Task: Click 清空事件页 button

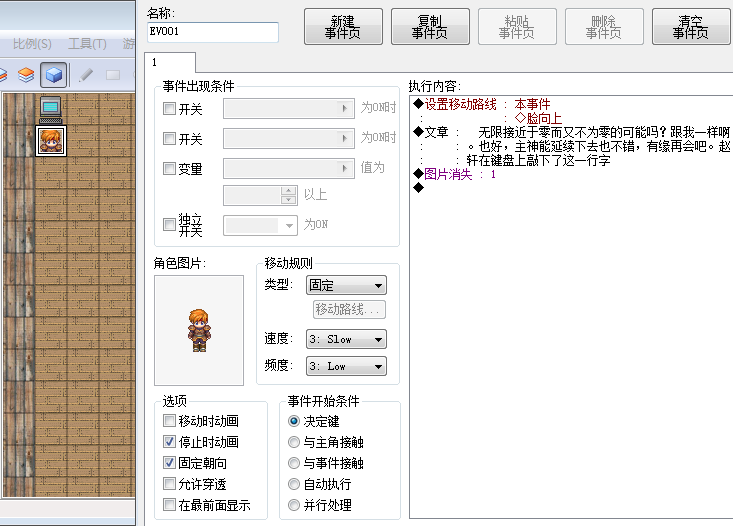Action: pos(691,27)
